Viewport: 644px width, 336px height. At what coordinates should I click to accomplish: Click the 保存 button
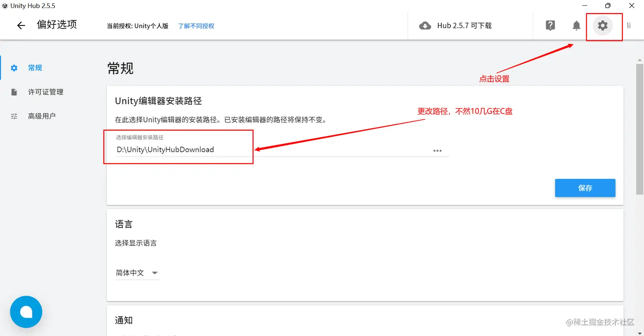pos(585,188)
